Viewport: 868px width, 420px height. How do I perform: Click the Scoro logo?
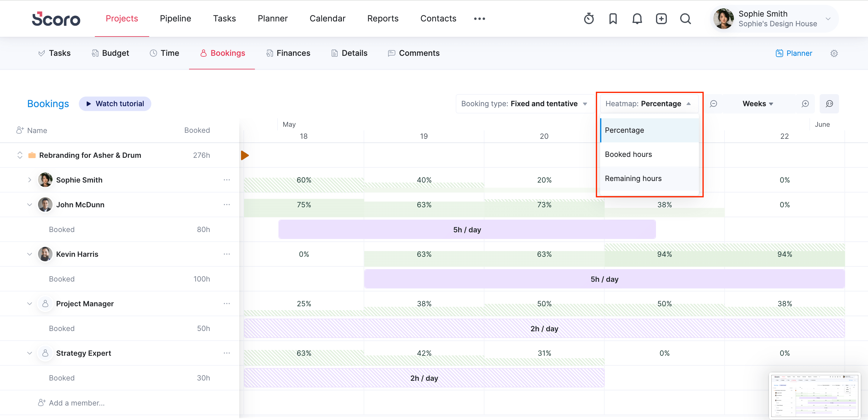pos(56,19)
